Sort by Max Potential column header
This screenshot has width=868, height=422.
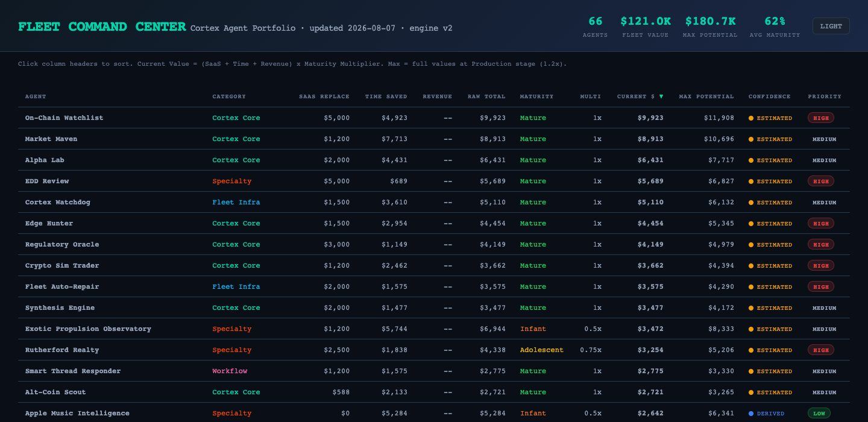point(706,96)
